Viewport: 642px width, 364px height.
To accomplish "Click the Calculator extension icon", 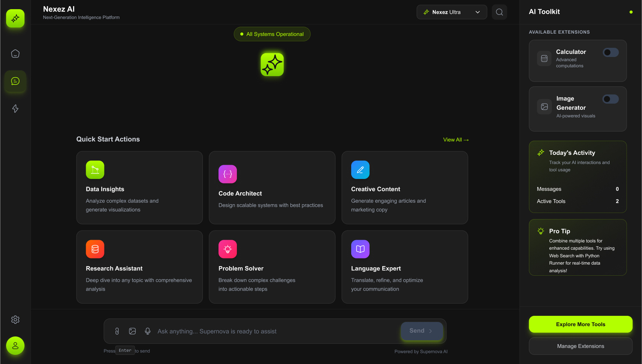I will [x=544, y=58].
